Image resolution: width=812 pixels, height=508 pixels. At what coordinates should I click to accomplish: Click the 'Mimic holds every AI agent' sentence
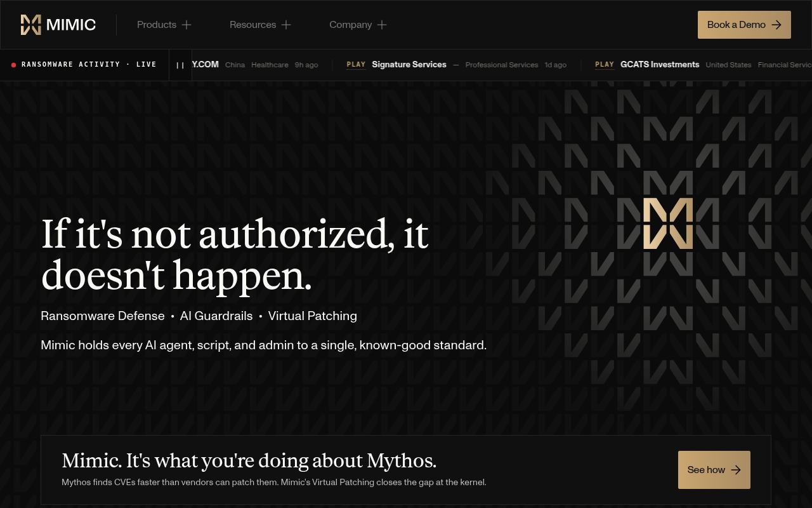click(263, 345)
